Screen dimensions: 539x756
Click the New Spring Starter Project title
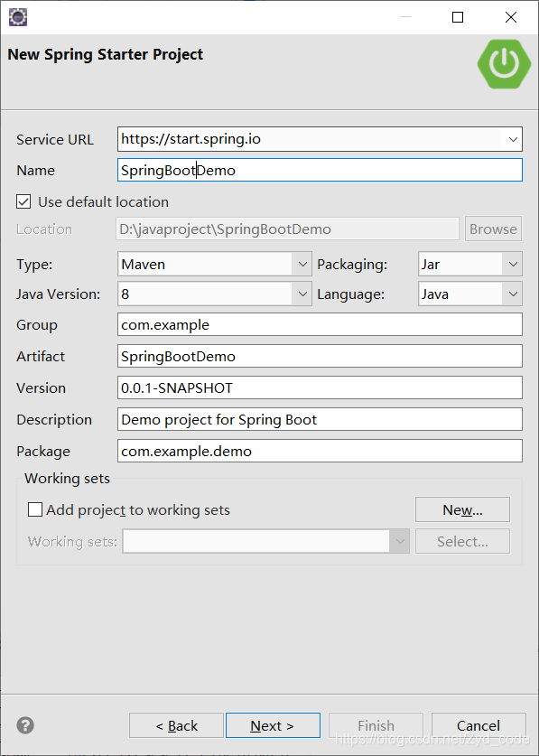point(105,54)
